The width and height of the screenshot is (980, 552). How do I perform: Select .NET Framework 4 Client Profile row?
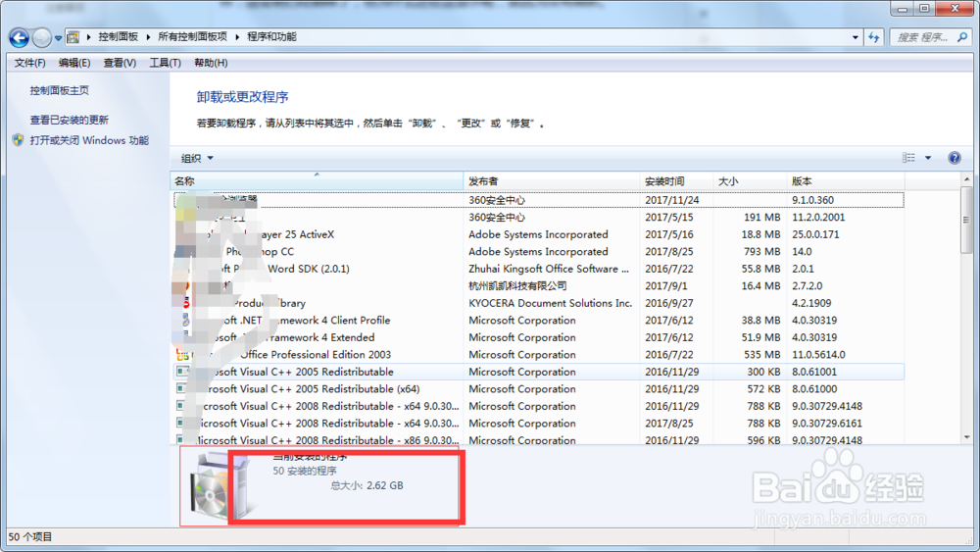(538, 320)
